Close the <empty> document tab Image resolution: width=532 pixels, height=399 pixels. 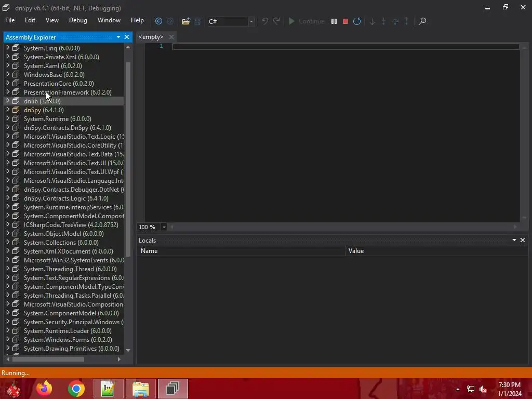pos(171,37)
